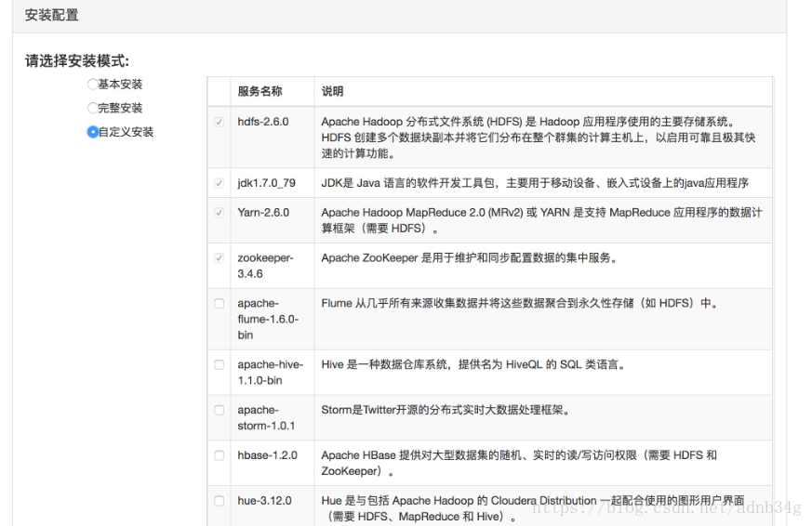Enable the apache-flume-1.6.0-bin checkbox

(219, 304)
